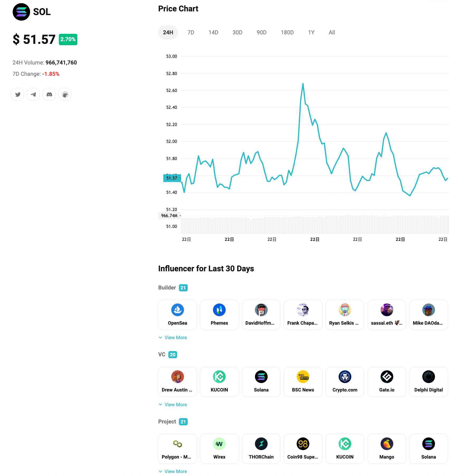Switch chart to 90D range

pyautogui.click(x=262, y=32)
